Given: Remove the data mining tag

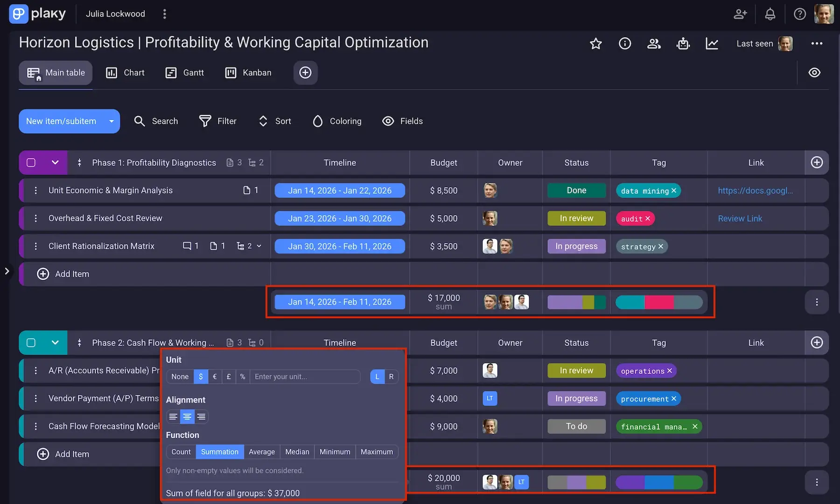Looking at the screenshot, I should click(x=674, y=190).
